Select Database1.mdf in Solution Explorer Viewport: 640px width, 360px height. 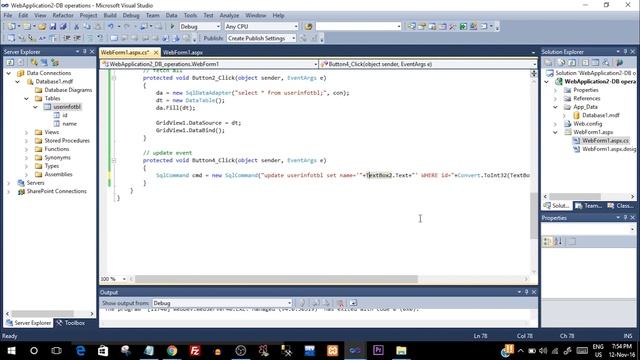pyautogui.click(x=600, y=116)
